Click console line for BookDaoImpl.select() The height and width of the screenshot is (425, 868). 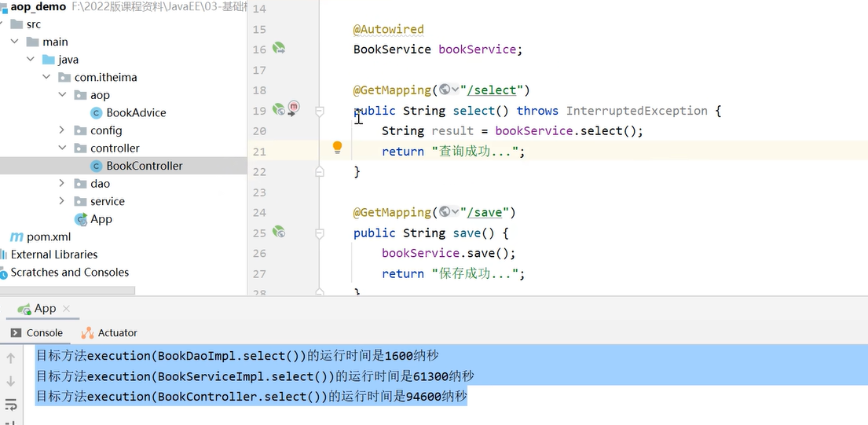237,356
